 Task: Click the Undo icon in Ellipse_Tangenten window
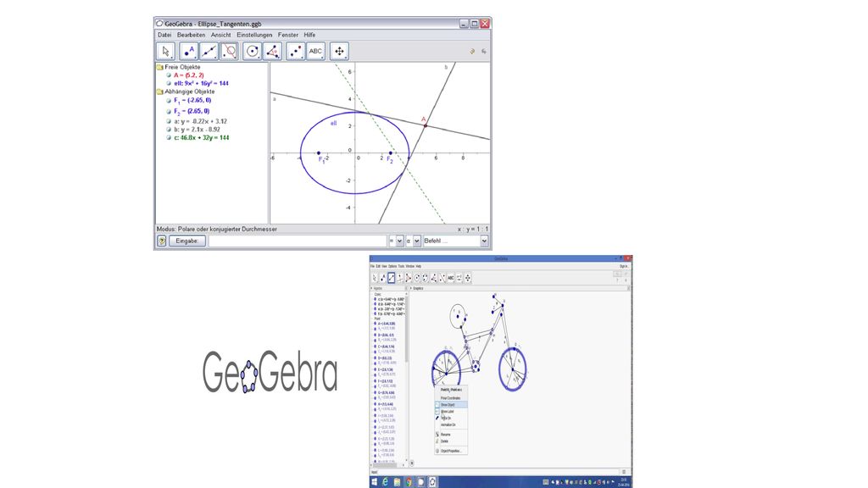point(472,51)
